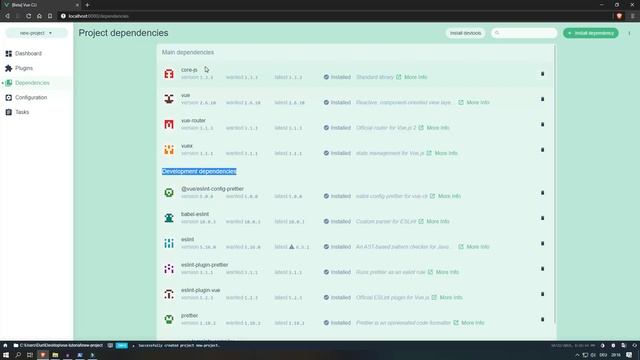Click the Install devtools button
Image resolution: width=640 pixels, height=360 pixels.
coord(465,33)
